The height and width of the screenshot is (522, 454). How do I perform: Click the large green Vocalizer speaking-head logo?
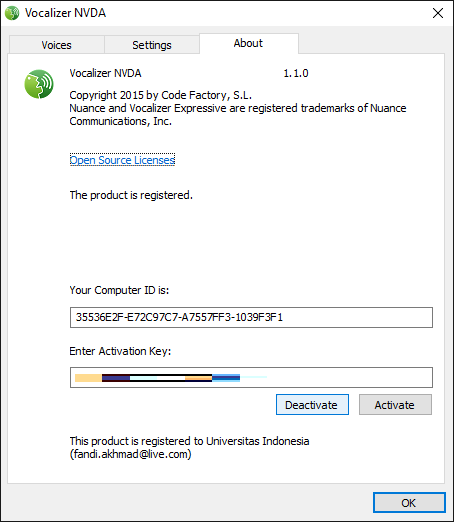(39, 84)
